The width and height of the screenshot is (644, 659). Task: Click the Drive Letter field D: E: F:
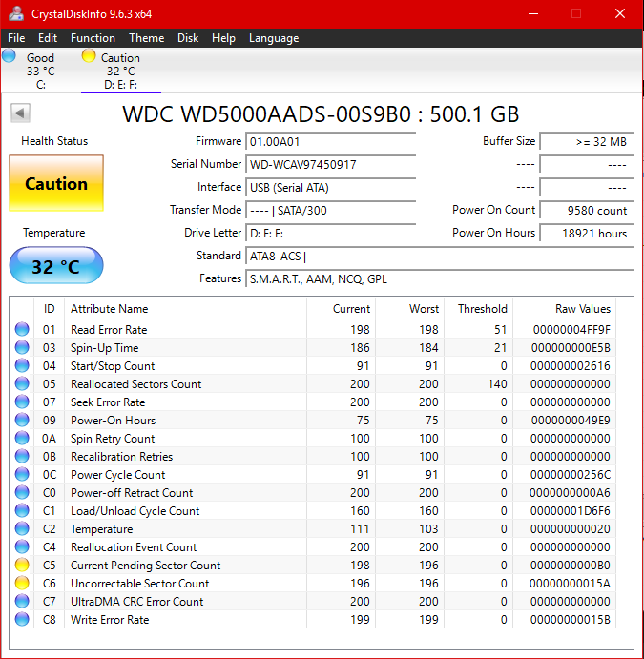331,234
